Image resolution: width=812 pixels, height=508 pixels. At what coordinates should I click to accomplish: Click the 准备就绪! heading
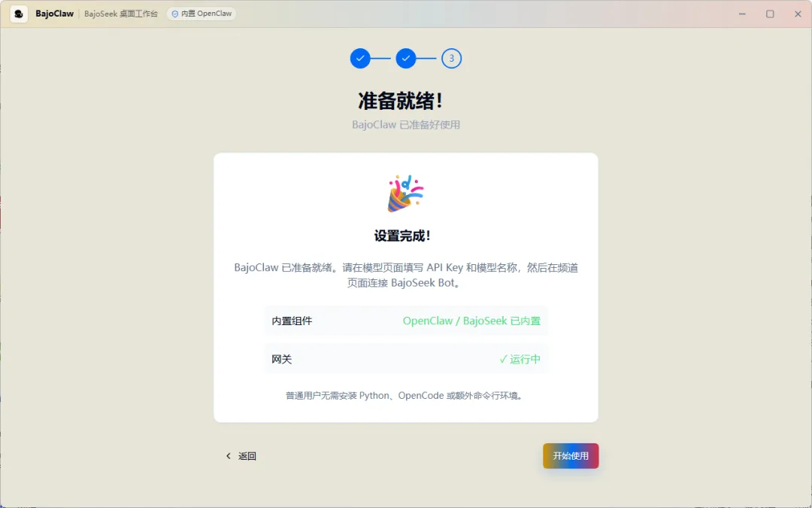pyautogui.click(x=400, y=101)
